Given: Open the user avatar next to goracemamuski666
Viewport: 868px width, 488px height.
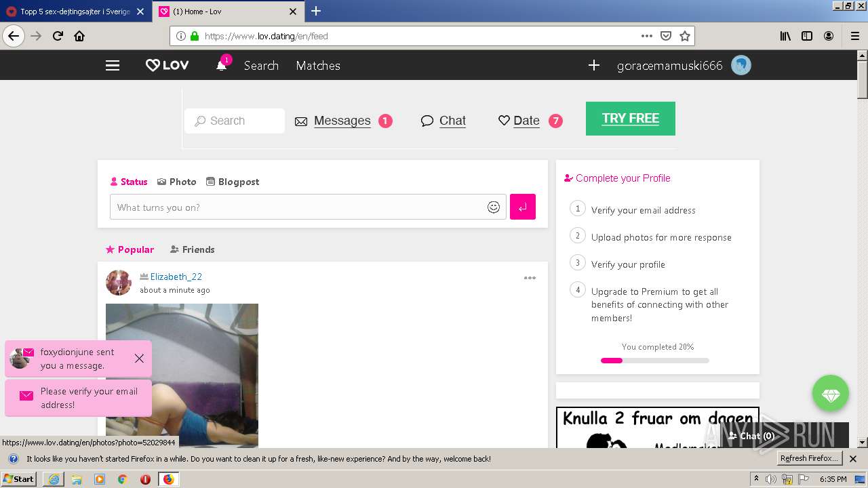Looking at the screenshot, I should point(741,65).
